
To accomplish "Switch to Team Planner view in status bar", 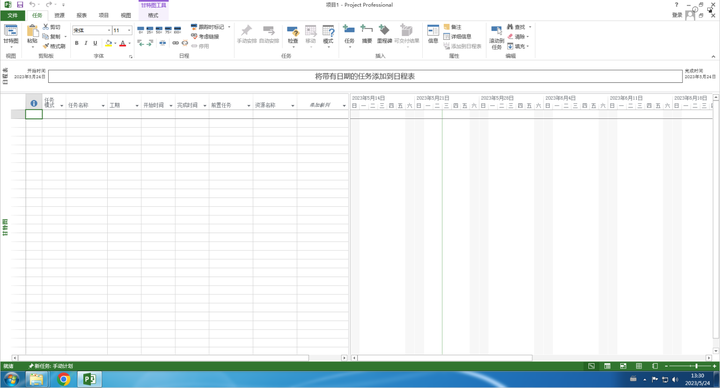I will pos(623,366).
